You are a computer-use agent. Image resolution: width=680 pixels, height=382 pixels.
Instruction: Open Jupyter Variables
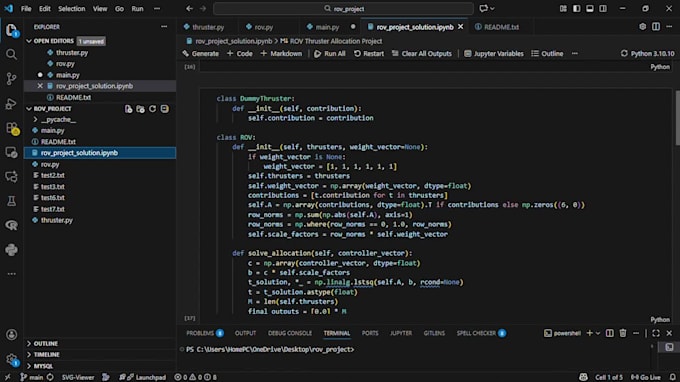pyautogui.click(x=494, y=53)
